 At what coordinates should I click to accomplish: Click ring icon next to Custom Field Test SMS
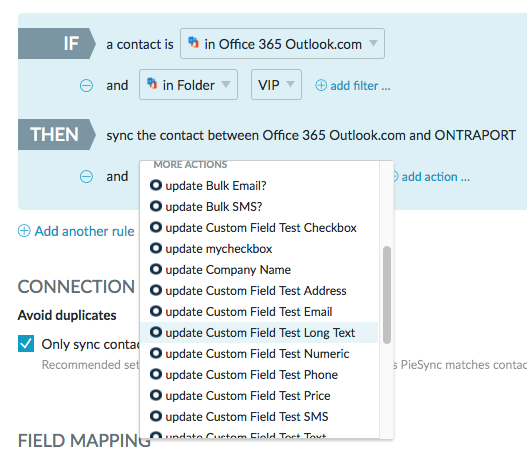156,416
